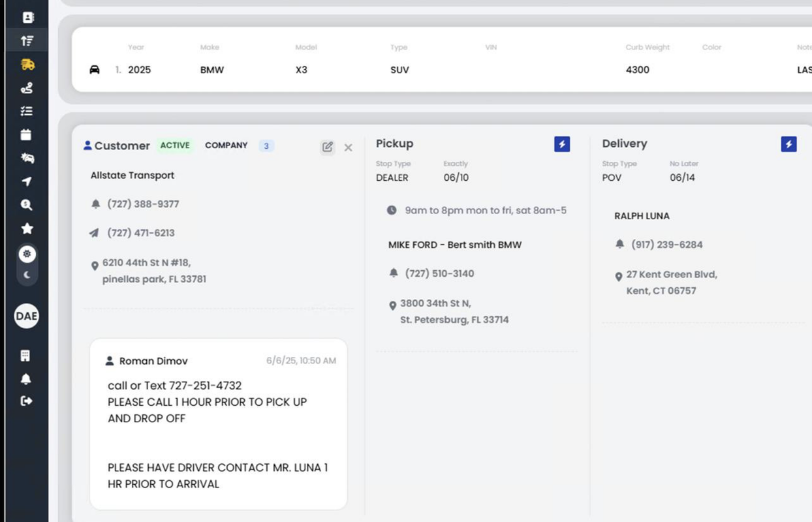
Task: Click the location pin beside 27 Kent Green
Action: 619,277
